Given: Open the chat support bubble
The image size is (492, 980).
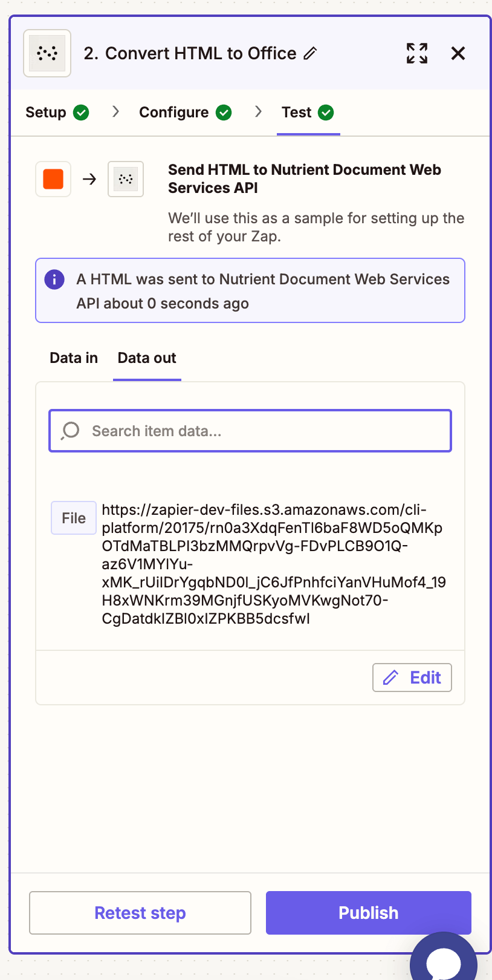Looking at the screenshot, I should click(x=444, y=962).
